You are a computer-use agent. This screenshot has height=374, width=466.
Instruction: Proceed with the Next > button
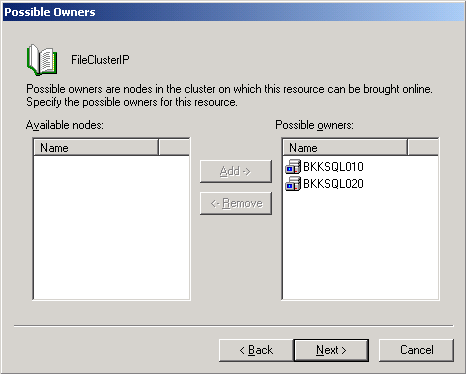pos(331,350)
